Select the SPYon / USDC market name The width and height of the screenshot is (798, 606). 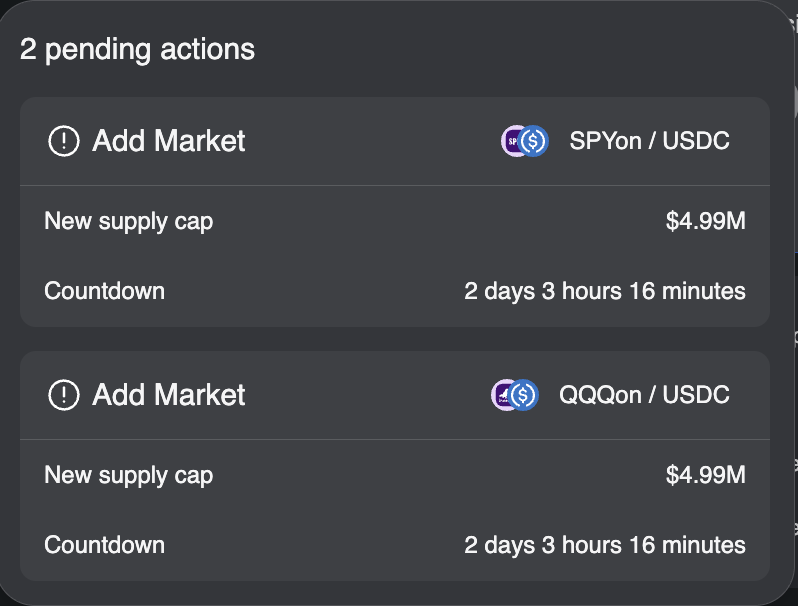click(x=649, y=141)
